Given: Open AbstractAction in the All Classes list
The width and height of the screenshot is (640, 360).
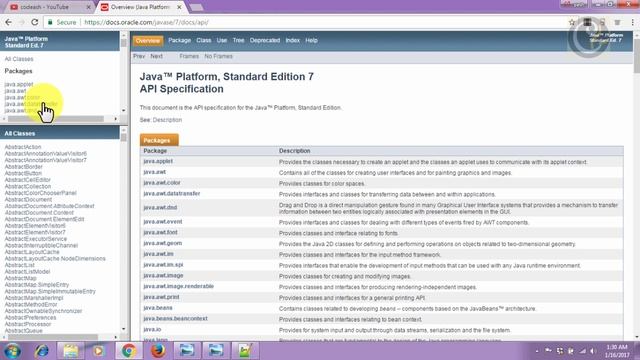Looking at the screenshot, I should tap(23, 147).
